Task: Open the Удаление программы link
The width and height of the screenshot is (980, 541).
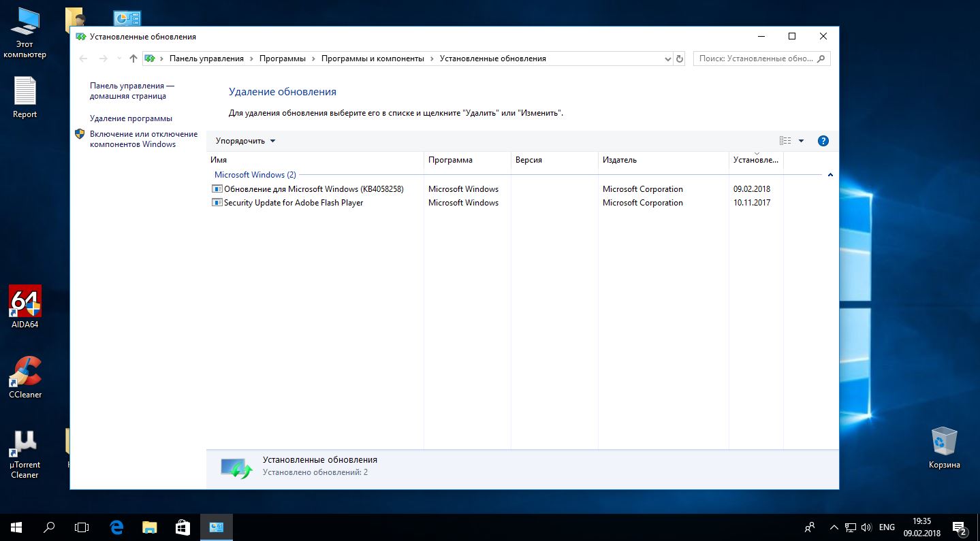Action: (131, 118)
